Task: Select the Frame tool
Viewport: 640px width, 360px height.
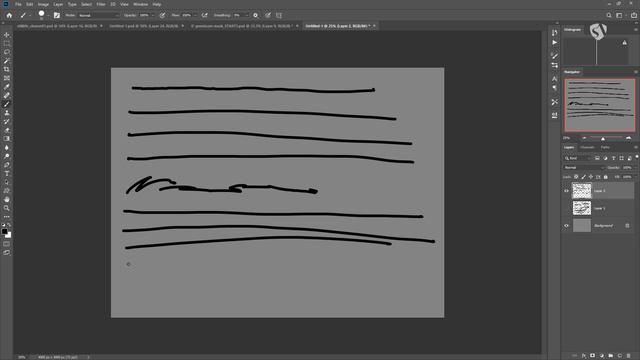Action: (7, 78)
